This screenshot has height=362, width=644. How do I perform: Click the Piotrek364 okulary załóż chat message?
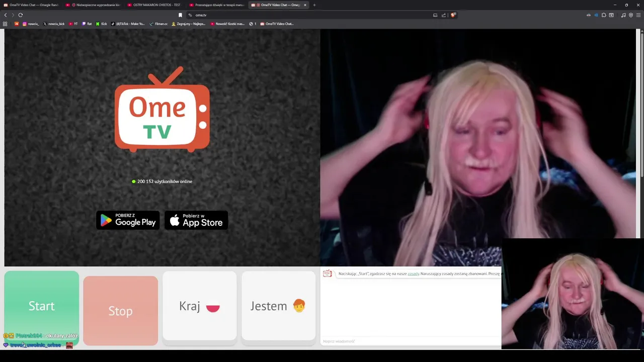(41, 336)
